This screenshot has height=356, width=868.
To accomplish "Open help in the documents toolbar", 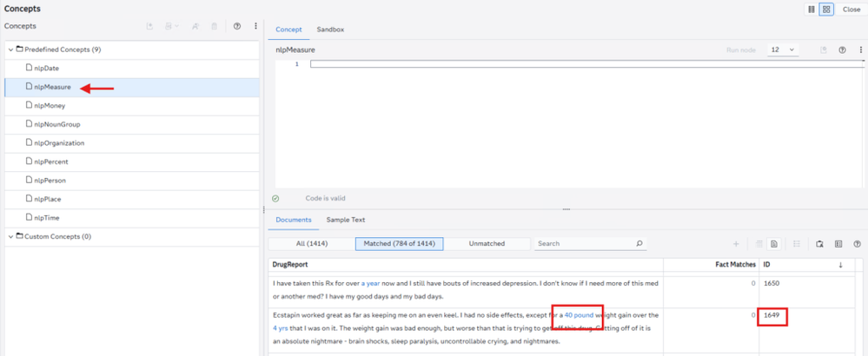I will 858,244.
